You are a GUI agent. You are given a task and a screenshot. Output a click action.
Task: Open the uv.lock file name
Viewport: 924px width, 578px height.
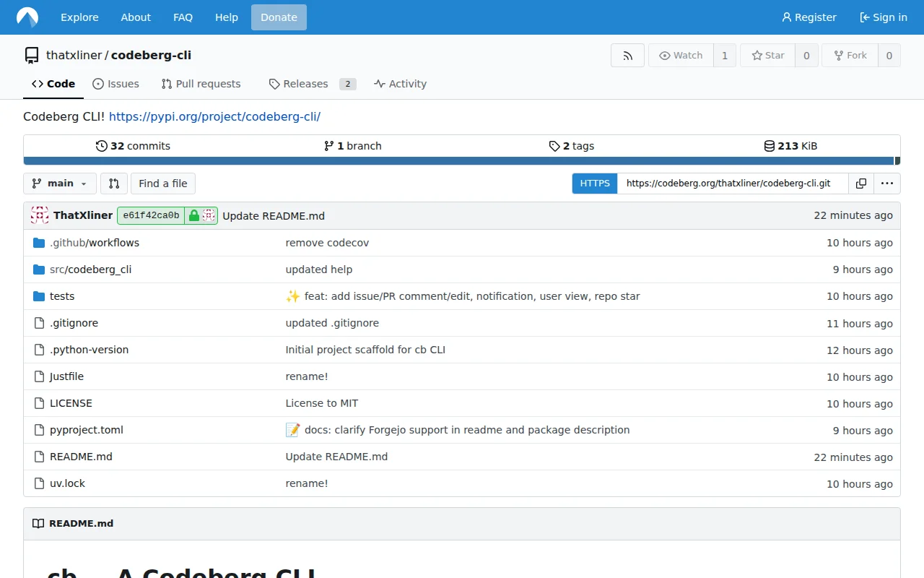pyautogui.click(x=67, y=483)
